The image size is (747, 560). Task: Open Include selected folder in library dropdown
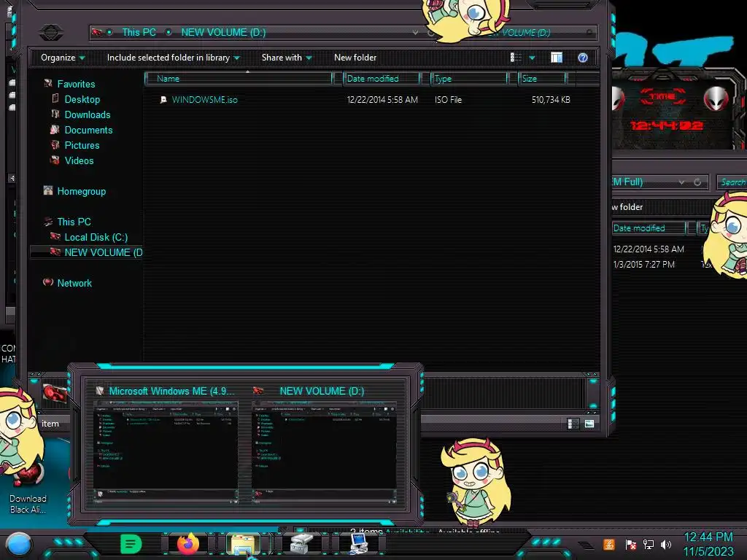coord(173,58)
